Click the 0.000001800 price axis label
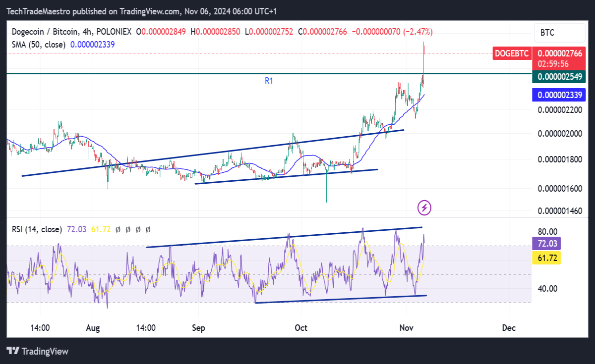The height and width of the screenshot is (364, 595). tap(559, 159)
